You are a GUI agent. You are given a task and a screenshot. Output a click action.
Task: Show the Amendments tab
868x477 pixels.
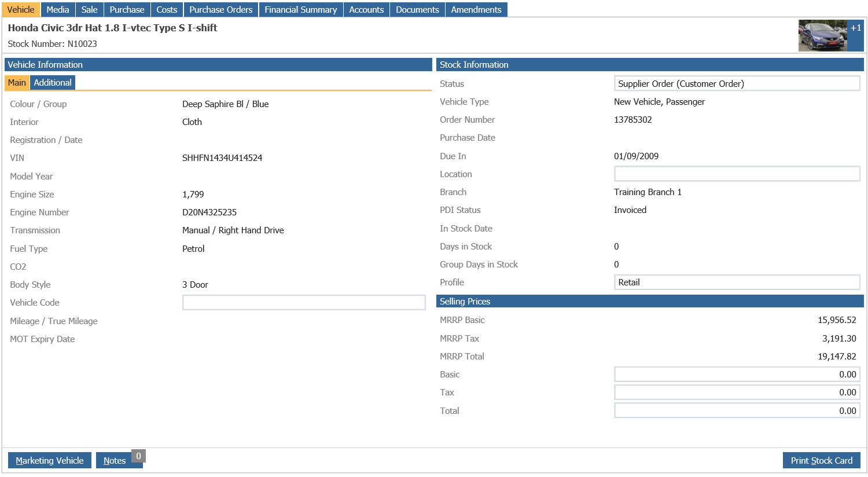[x=476, y=9]
